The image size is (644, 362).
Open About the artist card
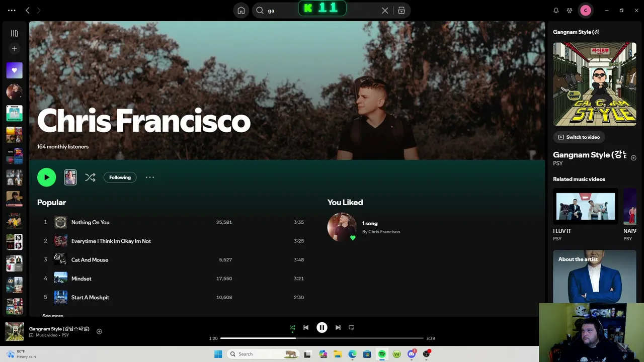click(595, 277)
